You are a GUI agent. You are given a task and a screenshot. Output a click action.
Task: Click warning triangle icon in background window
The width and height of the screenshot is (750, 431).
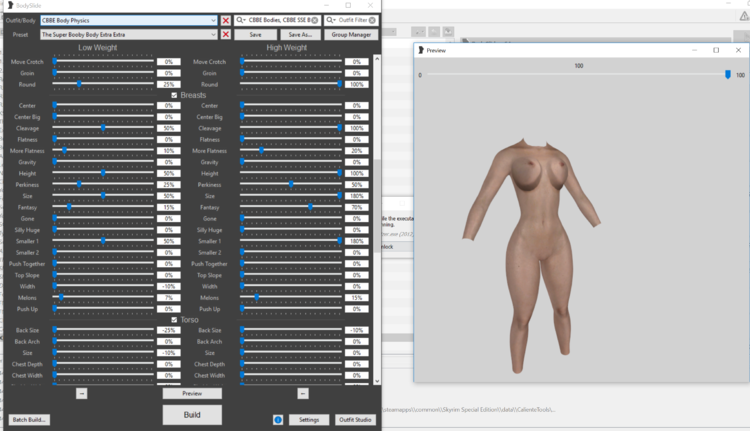pyautogui.click(x=744, y=16)
